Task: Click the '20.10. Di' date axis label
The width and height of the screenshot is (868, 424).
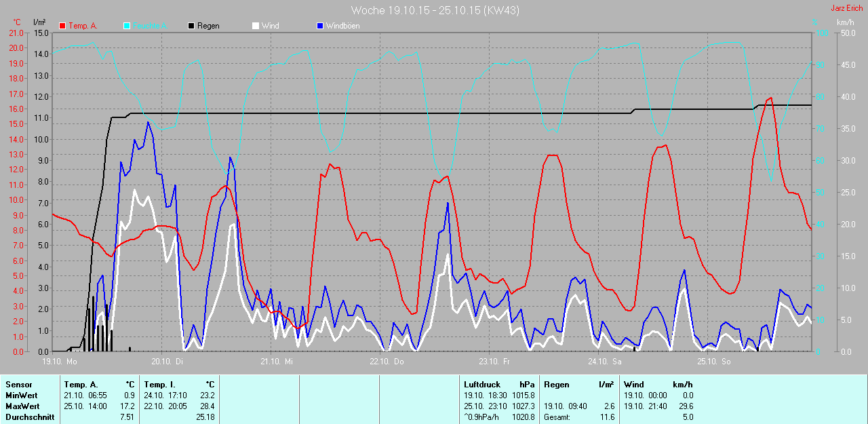Action: (x=167, y=362)
